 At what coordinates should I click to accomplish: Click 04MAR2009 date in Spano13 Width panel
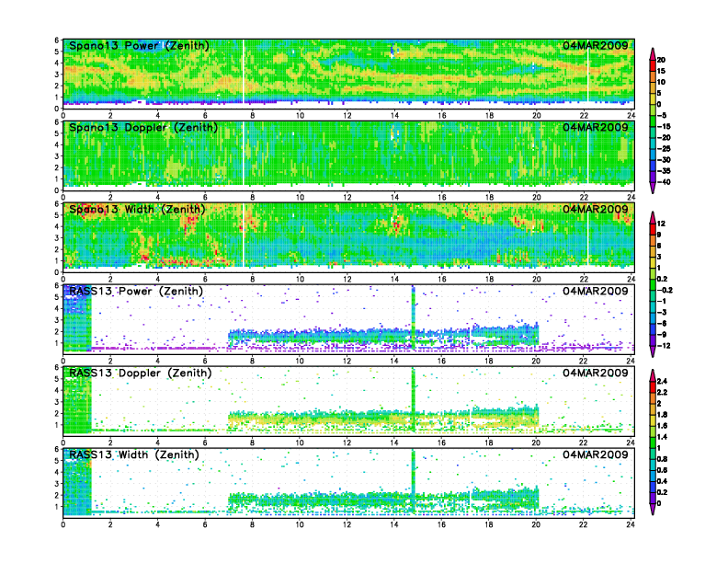point(596,209)
